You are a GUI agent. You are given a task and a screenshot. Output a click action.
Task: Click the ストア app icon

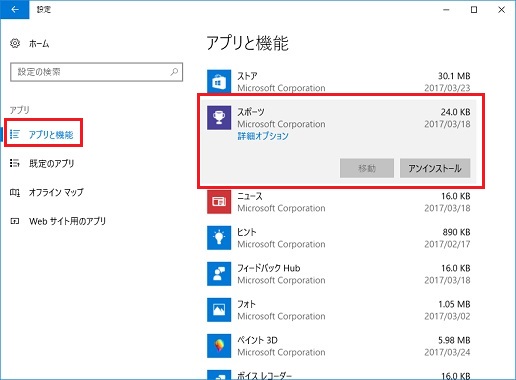(219, 82)
